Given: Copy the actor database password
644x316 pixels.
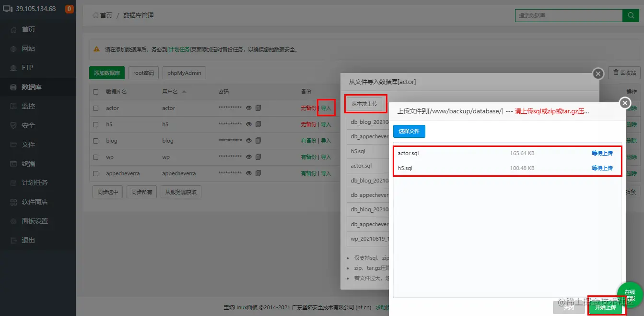Looking at the screenshot, I should (258, 108).
